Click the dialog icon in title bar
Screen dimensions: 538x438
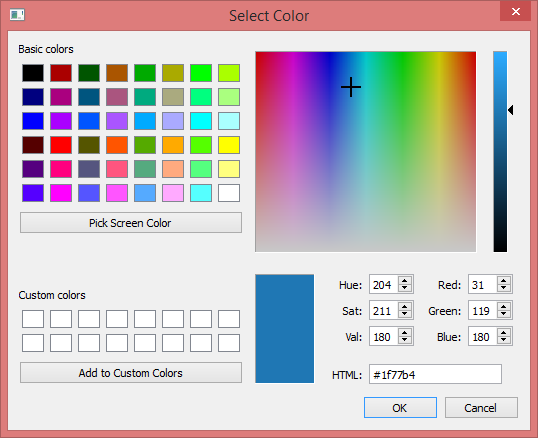coord(17,15)
